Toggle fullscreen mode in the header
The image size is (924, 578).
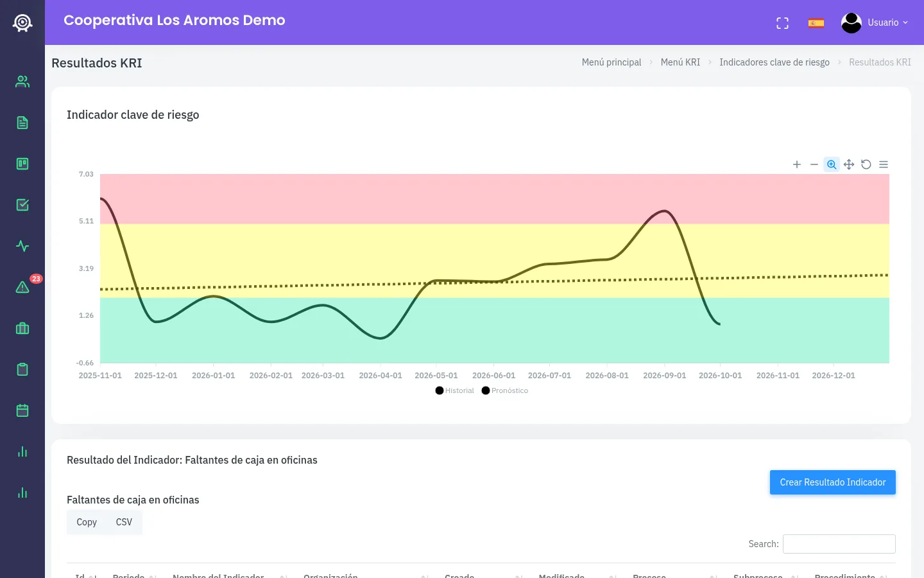(x=782, y=23)
